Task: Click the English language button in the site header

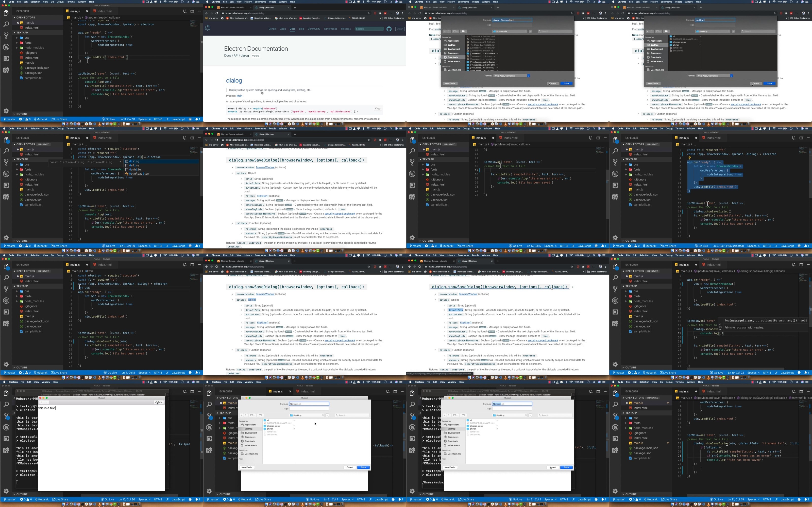Action: (x=400, y=29)
